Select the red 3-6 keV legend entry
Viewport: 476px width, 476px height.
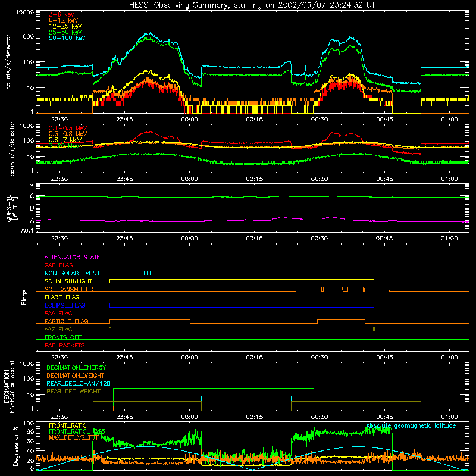(61, 14)
